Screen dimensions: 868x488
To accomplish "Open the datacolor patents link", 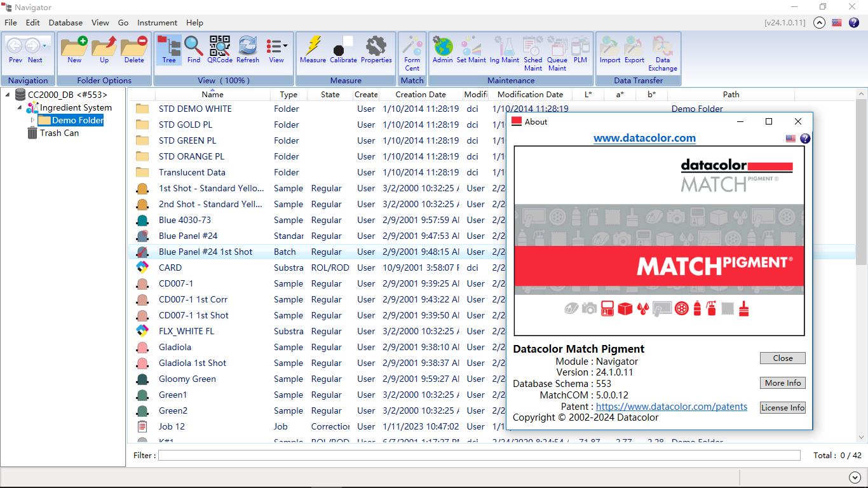I will coord(672,407).
